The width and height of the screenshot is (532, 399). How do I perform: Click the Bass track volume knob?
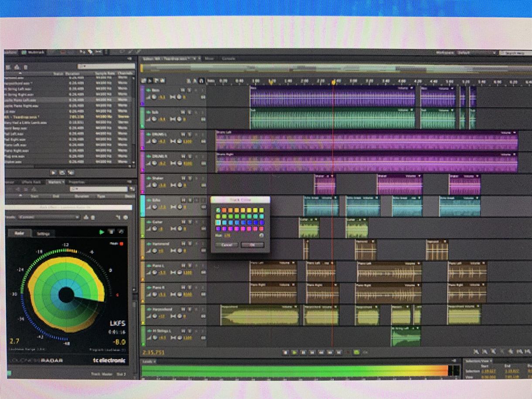(x=154, y=97)
